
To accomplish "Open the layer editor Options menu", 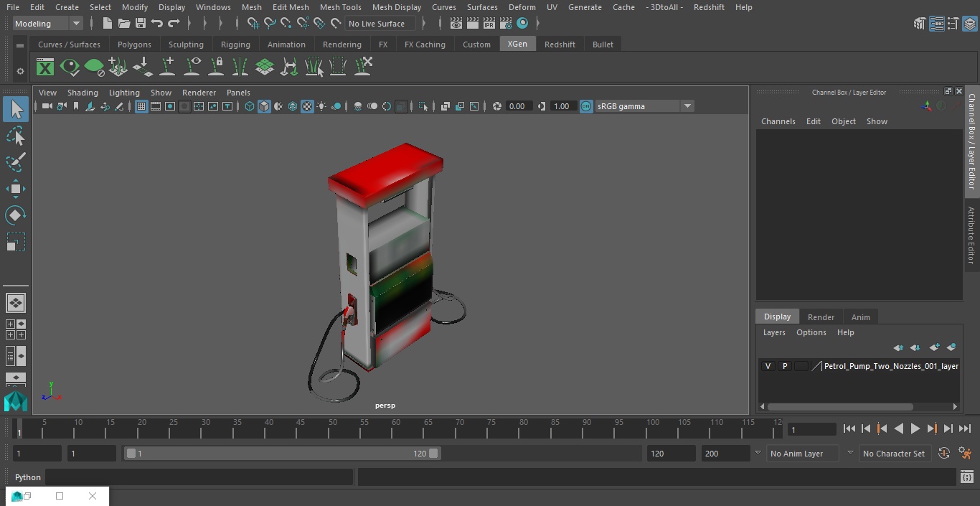I will 811,332.
